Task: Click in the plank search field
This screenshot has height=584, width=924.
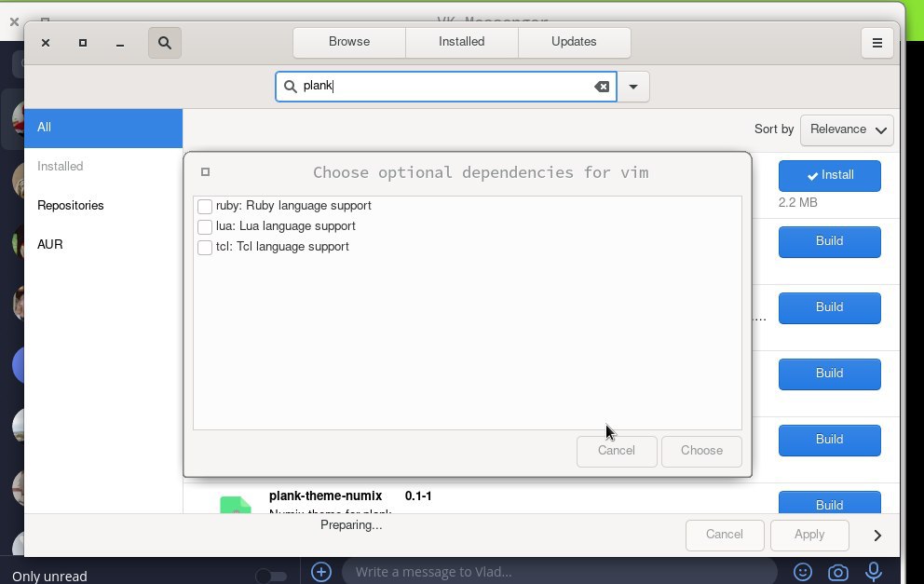Action: [446, 87]
